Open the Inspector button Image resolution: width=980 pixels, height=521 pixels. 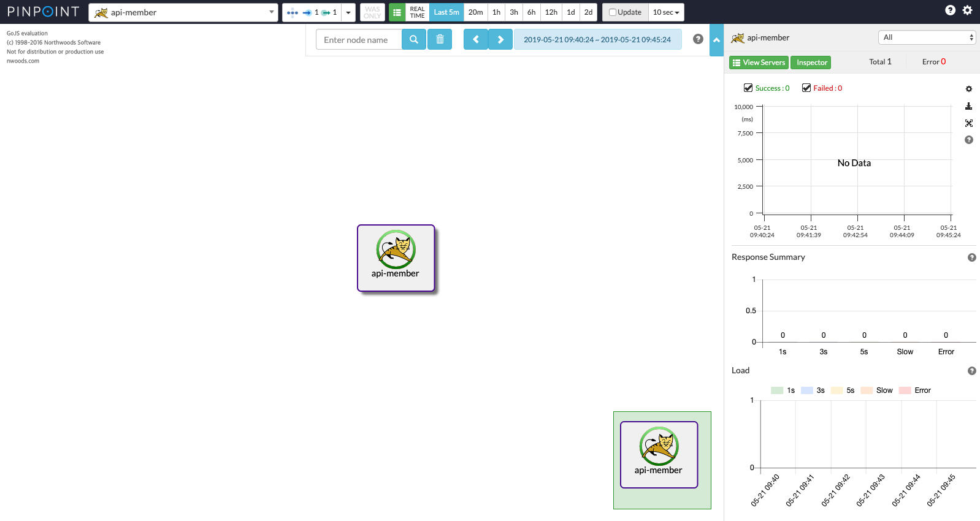click(x=811, y=63)
